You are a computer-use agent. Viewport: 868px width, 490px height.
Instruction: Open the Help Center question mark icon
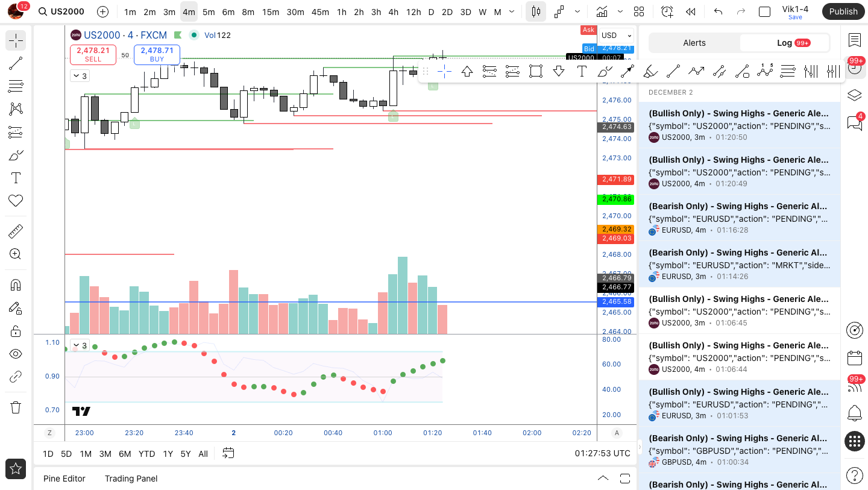pos(855,476)
